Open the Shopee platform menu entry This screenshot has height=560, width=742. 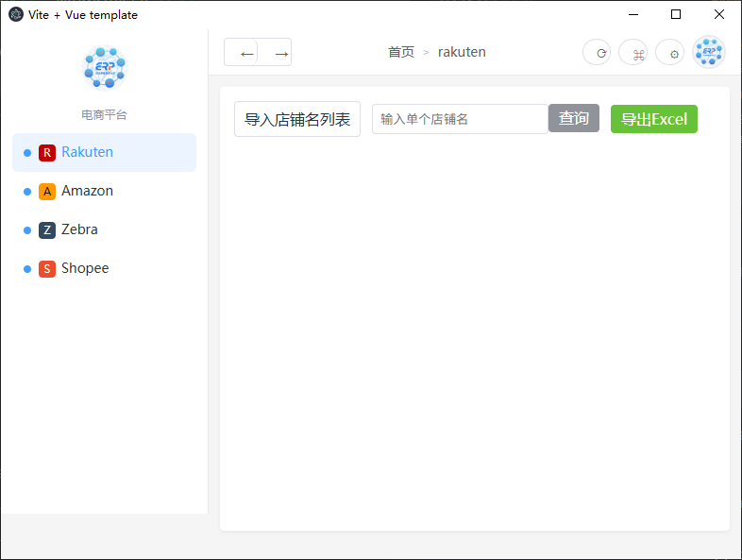(85, 268)
